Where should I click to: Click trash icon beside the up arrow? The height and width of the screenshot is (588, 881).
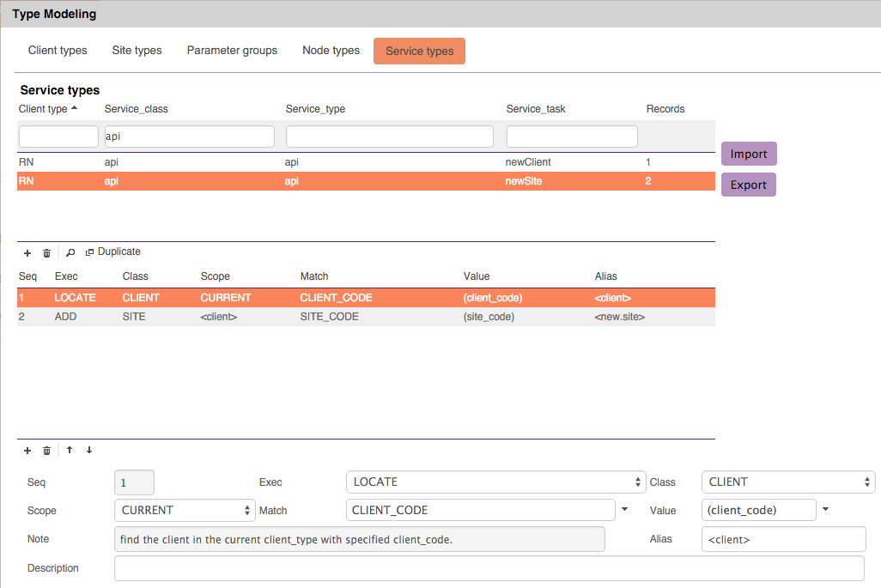coord(47,451)
